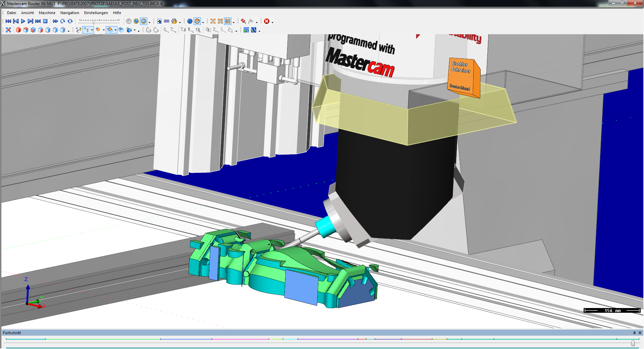Step forward to the next operation
Image resolution: width=644 pixels, height=349 pixels.
(31, 21)
